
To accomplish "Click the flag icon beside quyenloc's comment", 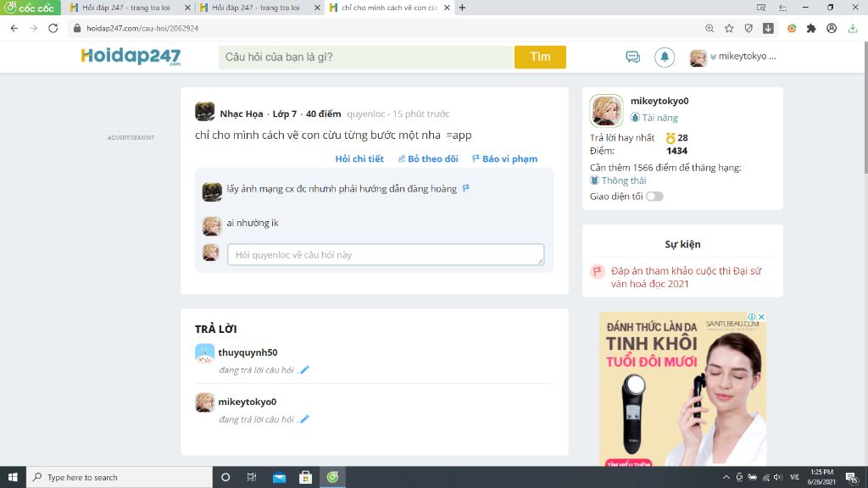I will (466, 189).
